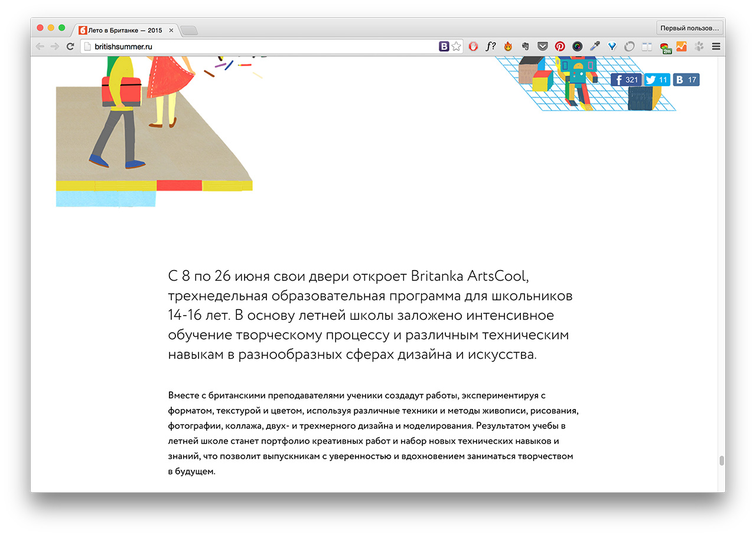The height and width of the screenshot is (536, 756).
Task: Share on VK with the 17 counter button
Action: (686, 80)
